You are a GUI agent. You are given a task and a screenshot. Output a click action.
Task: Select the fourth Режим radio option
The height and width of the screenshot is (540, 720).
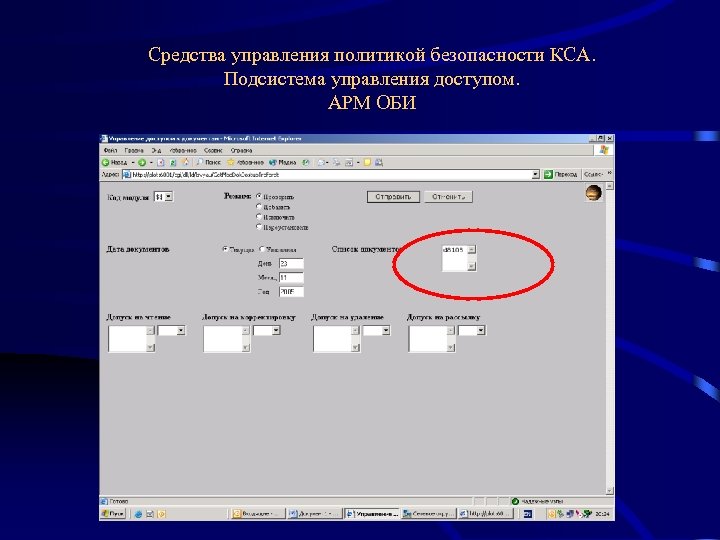[259, 227]
